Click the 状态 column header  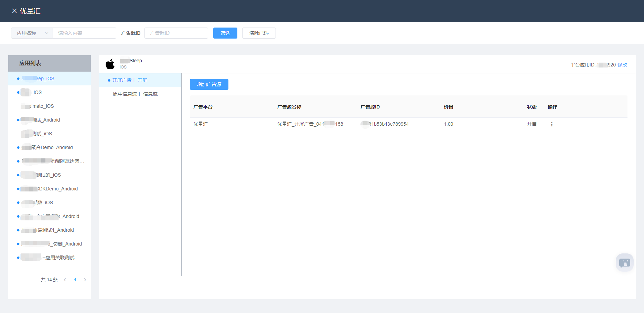pos(532,107)
